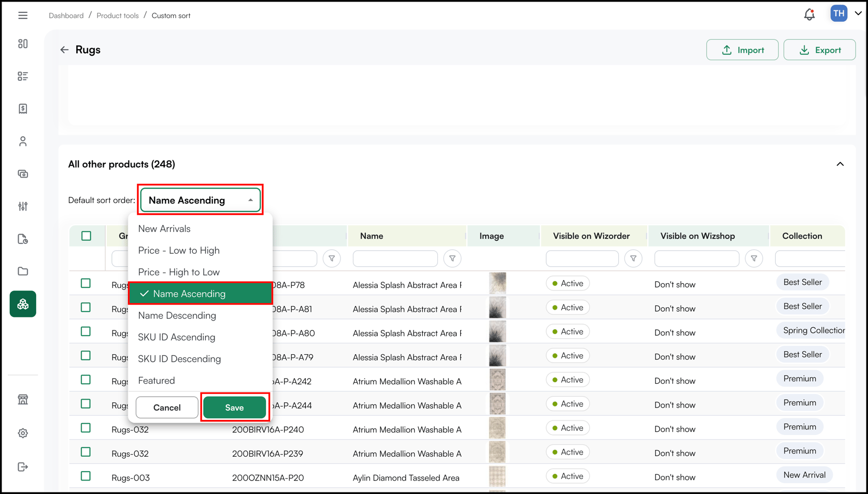868x494 pixels.
Task: Open the storefront icon in sidebar
Action: 23,399
